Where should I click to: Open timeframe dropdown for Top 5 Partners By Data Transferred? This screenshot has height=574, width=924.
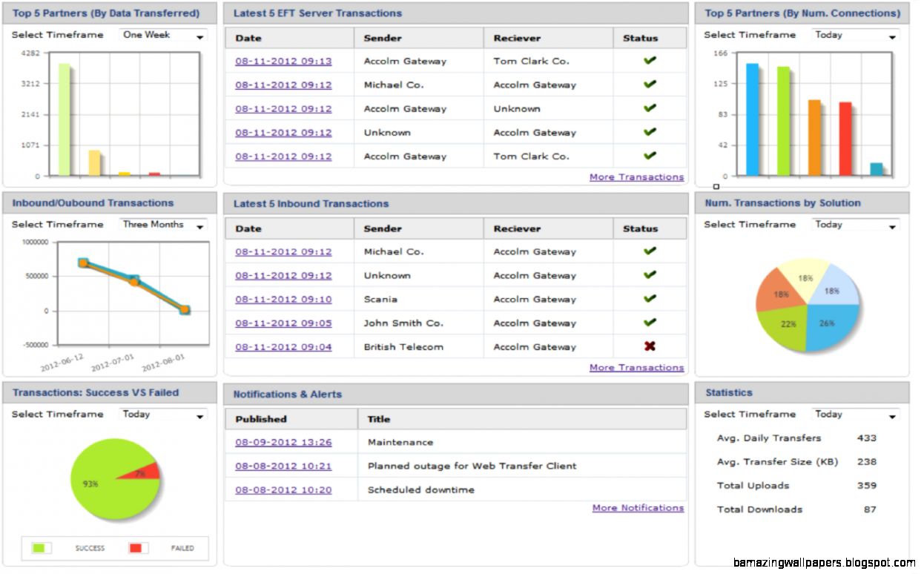tap(163, 35)
